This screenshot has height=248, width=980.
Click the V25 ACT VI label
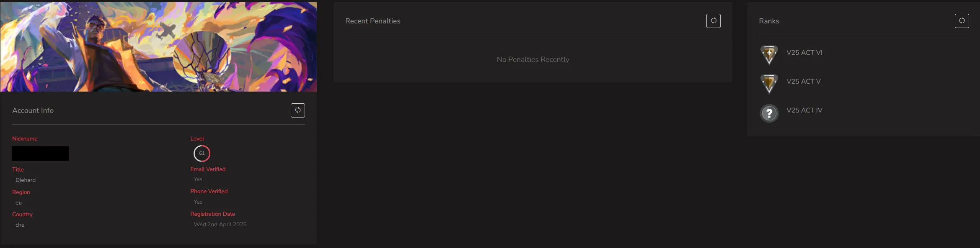tap(804, 53)
